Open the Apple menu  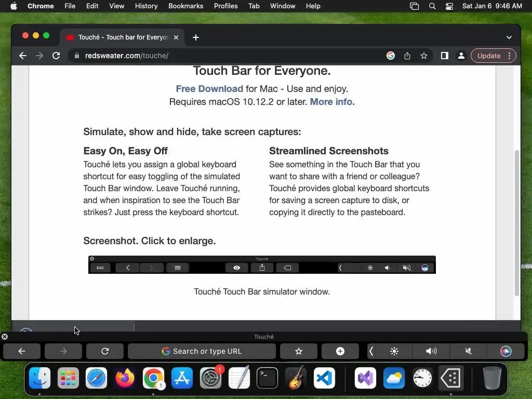pos(14,6)
